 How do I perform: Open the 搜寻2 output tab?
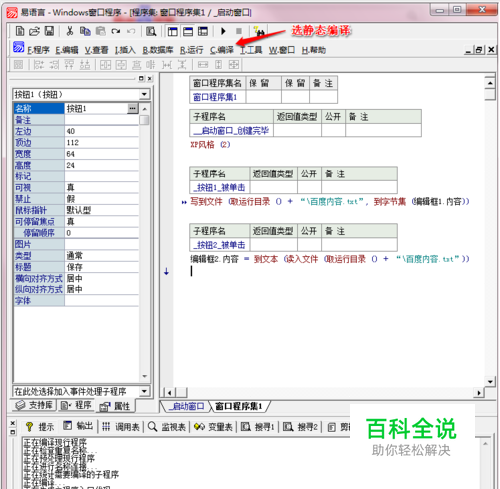300,427
